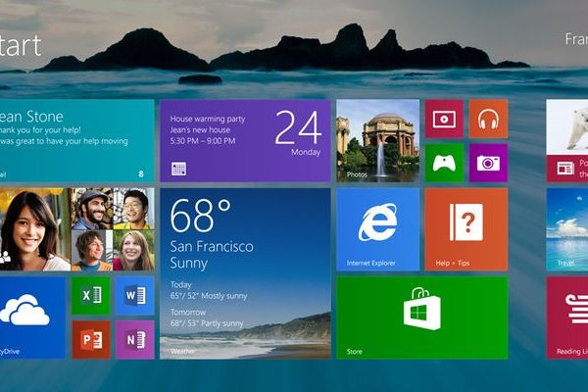Image resolution: width=588 pixels, height=392 pixels.
Task: Open the Excel tile
Action: click(91, 296)
